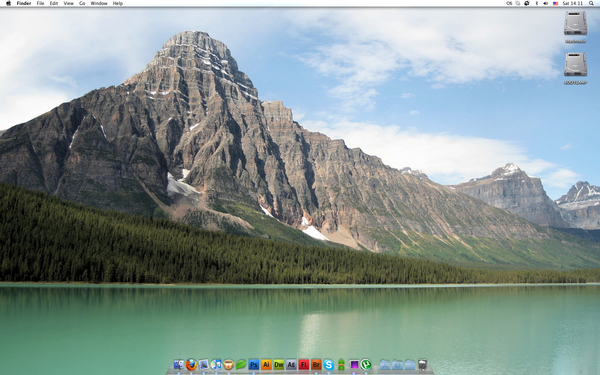The width and height of the screenshot is (600, 375).
Task: Launch Adobe Illustrator (Ai) from Dock
Action: pos(266,365)
